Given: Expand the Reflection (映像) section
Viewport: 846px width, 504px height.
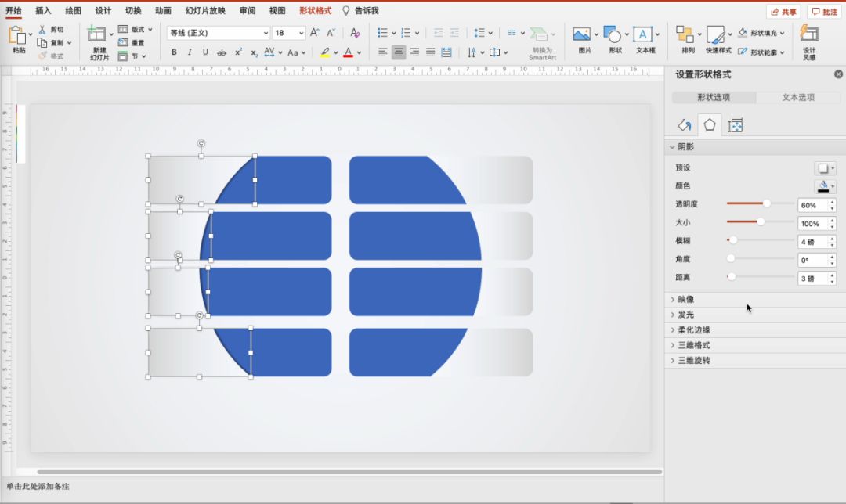Looking at the screenshot, I should (x=672, y=299).
